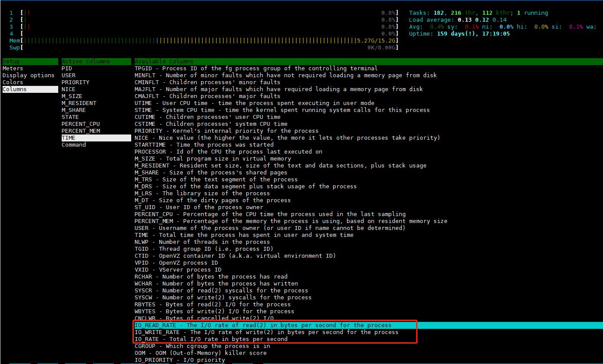Click the Tasks count meter
This screenshot has height=364, width=603.
[478, 13]
